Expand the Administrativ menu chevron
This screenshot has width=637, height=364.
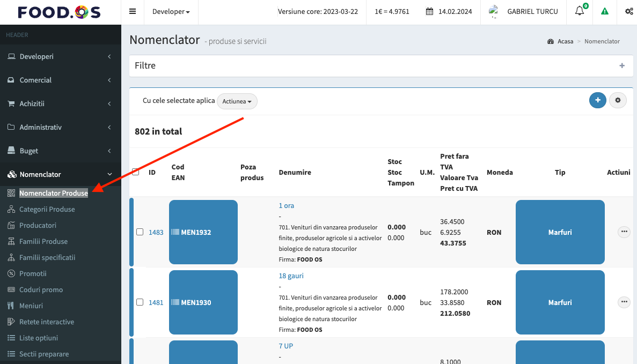click(x=109, y=127)
